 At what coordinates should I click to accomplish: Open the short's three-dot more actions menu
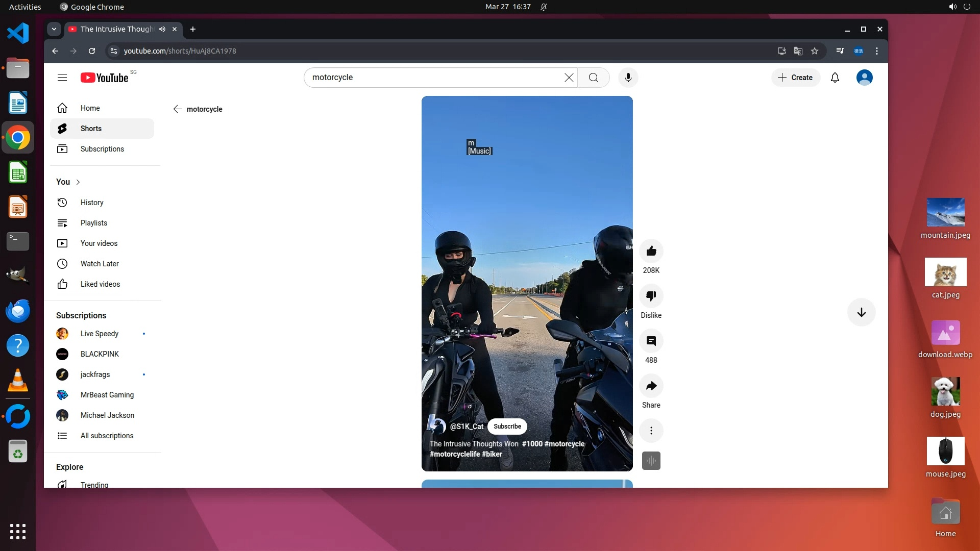(x=651, y=431)
